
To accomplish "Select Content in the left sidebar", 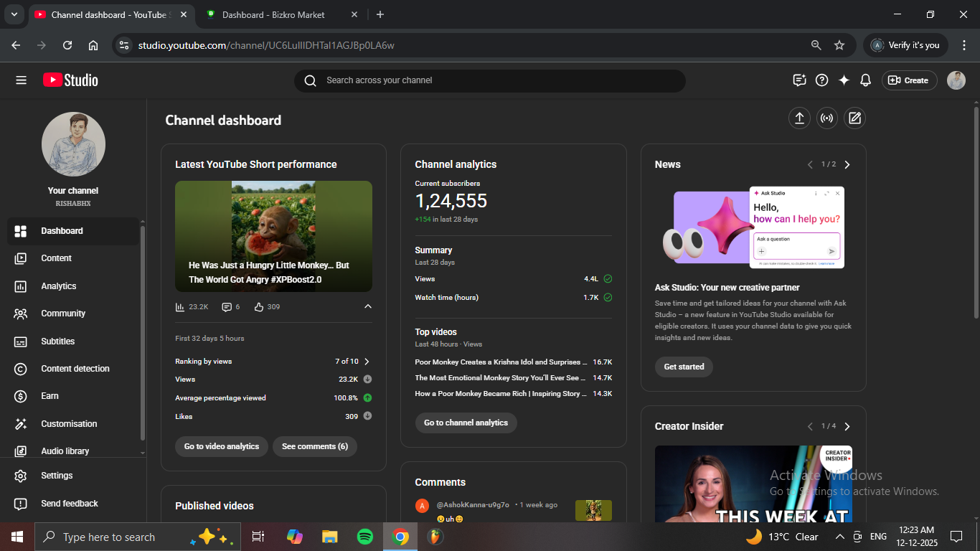I will click(56, 258).
